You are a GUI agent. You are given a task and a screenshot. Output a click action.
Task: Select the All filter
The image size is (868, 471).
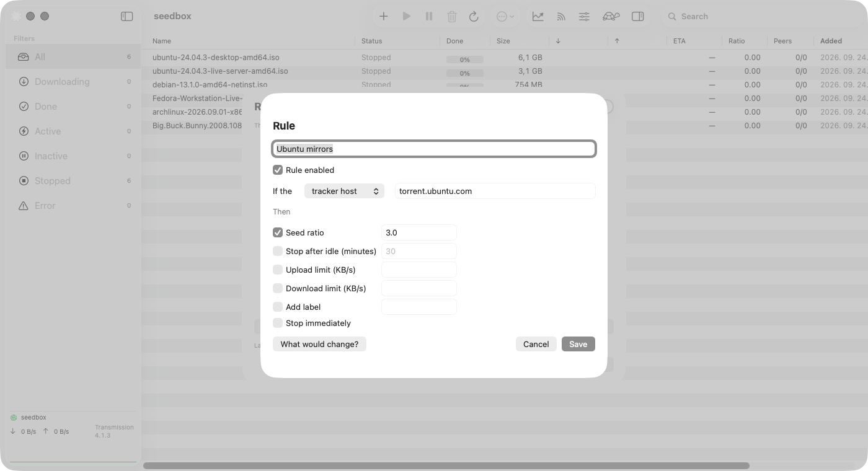tap(73, 57)
